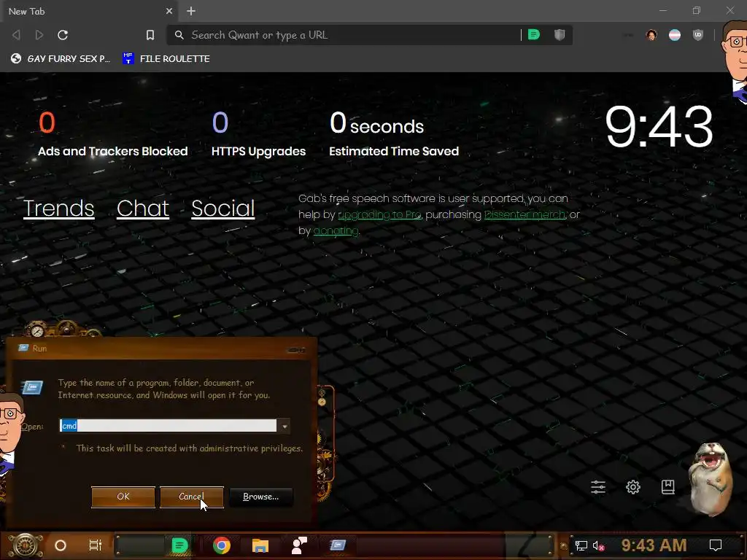Open settings gear on new tab page
Screen dimensions: 747x560
click(x=632, y=486)
